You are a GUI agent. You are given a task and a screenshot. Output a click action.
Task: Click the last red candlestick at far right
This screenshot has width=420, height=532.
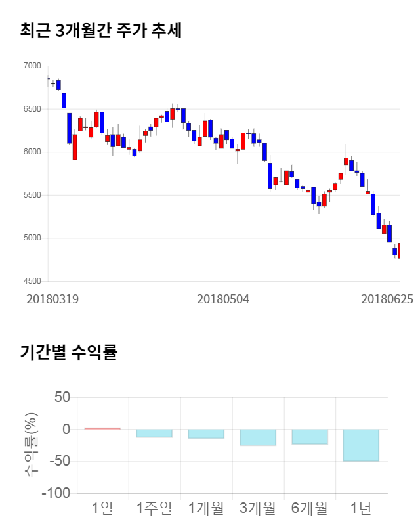point(399,250)
